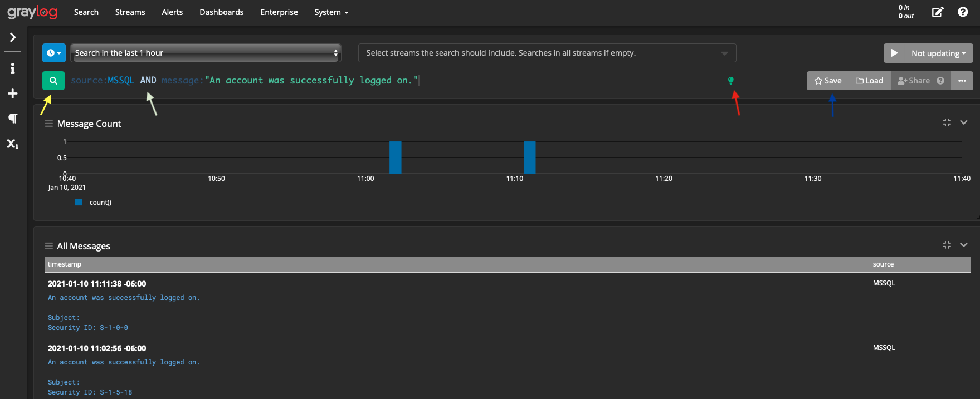
Task: Click MSSQL source of the 11:02:56 message
Action: 884,348
